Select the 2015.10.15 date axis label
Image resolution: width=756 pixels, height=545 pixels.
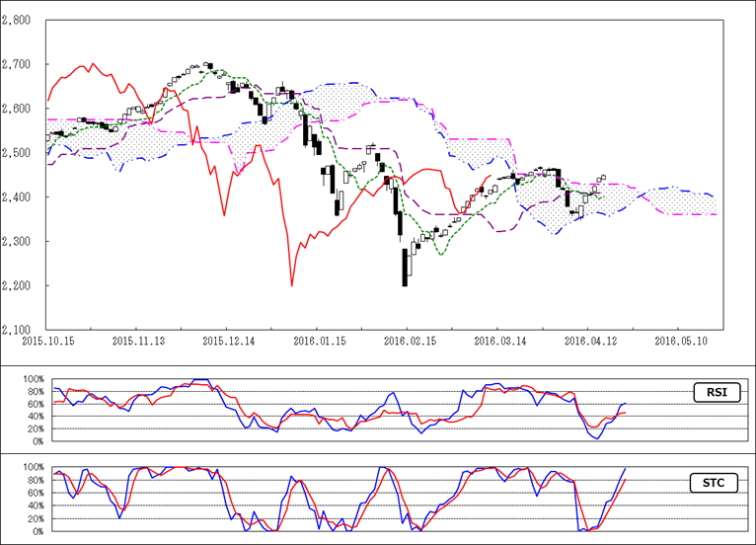(x=47, y=341)
